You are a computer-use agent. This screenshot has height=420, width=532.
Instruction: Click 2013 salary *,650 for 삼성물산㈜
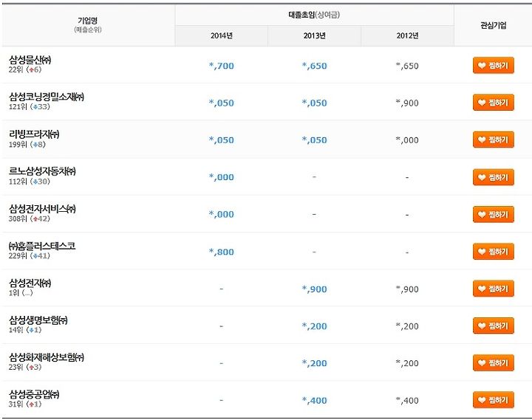pos(315,66)
